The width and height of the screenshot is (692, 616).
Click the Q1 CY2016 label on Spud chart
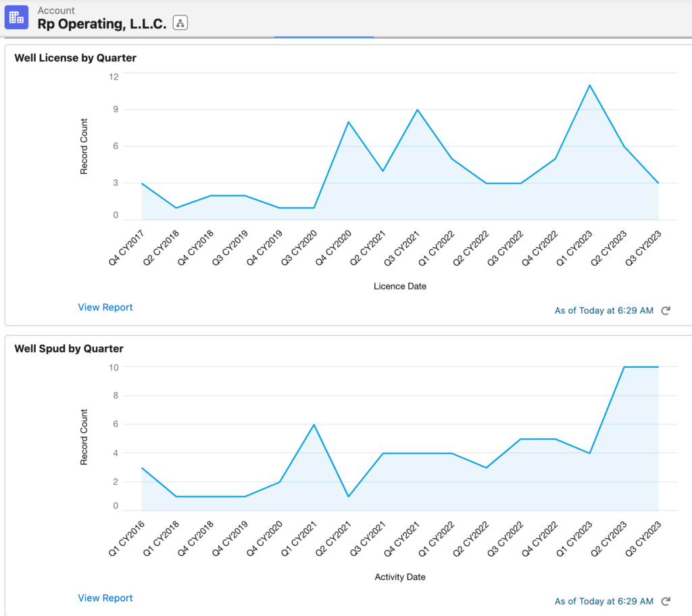point(125,539)
